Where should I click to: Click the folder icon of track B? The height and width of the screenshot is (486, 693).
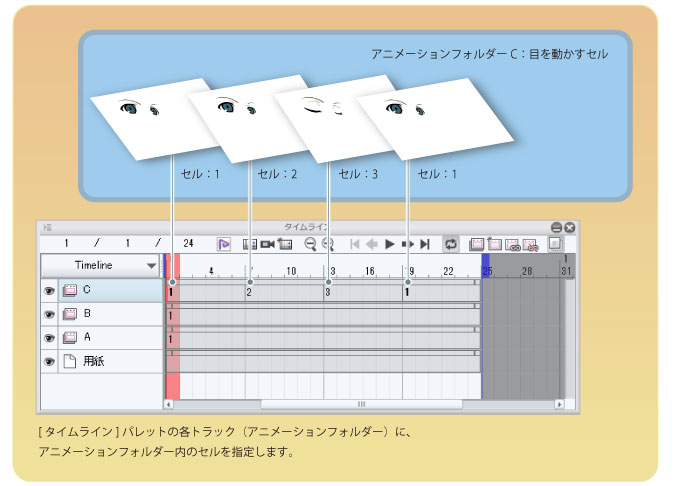(x=70, y=314)
